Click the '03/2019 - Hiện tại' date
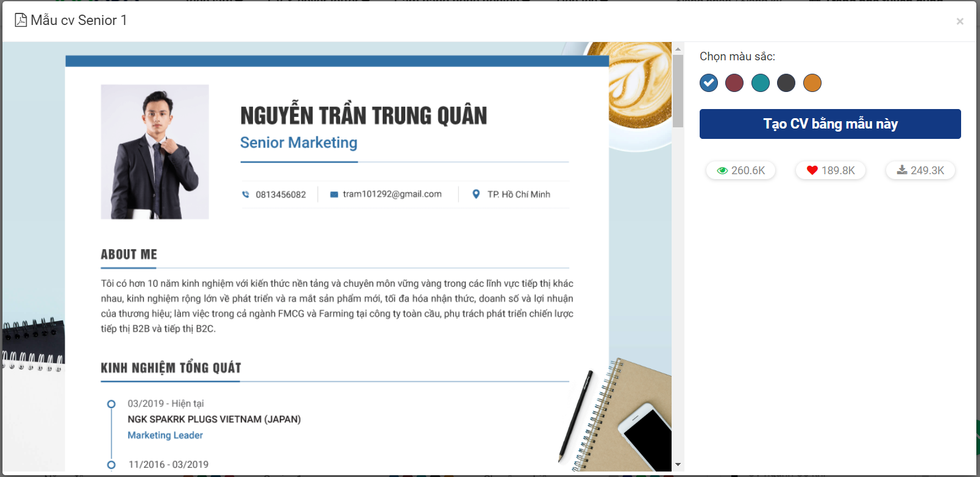Viewport: 980px width, 477px height. [166, 403]
